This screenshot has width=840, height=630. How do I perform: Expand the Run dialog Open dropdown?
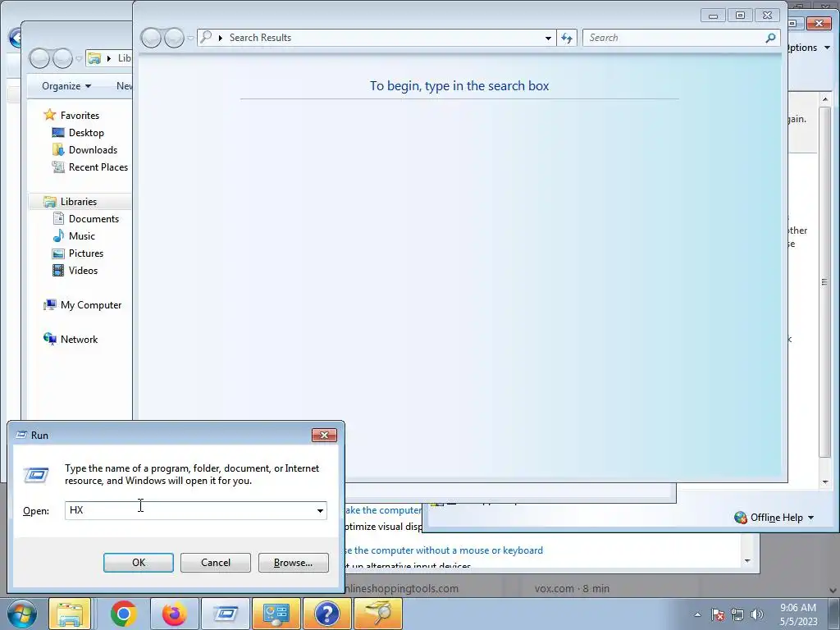[x=320, y=510]
